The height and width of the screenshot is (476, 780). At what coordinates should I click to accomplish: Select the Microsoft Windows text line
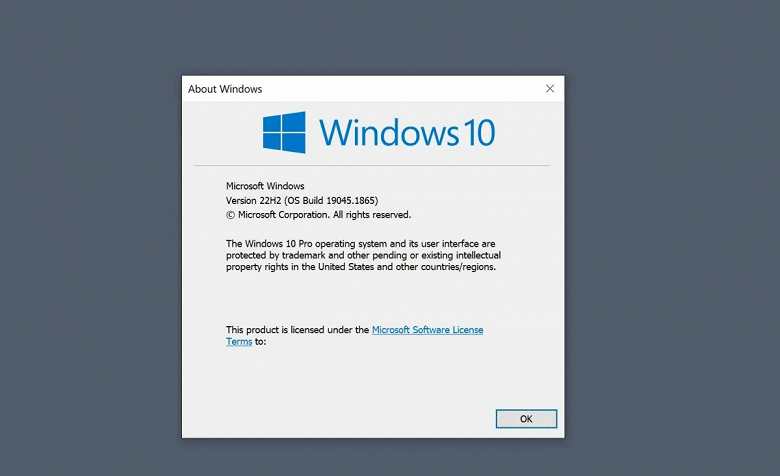click(265, 186)
